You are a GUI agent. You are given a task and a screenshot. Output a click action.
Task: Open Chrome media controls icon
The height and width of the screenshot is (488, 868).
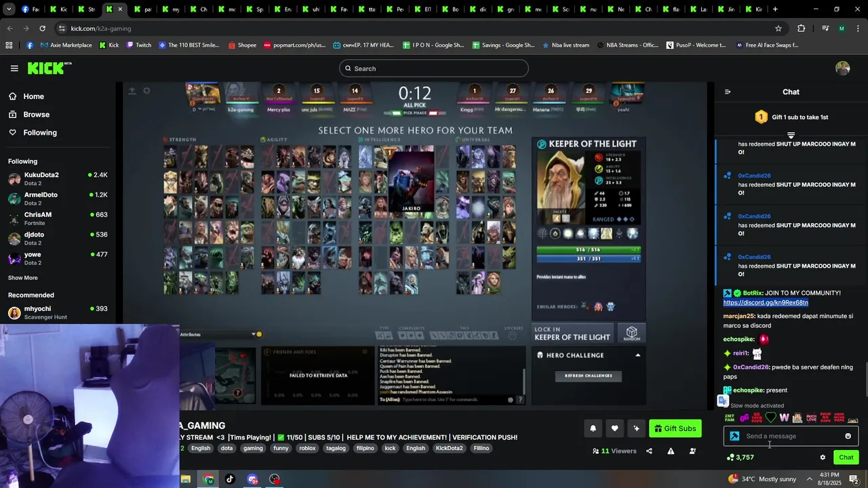click(x=825, y=28)
